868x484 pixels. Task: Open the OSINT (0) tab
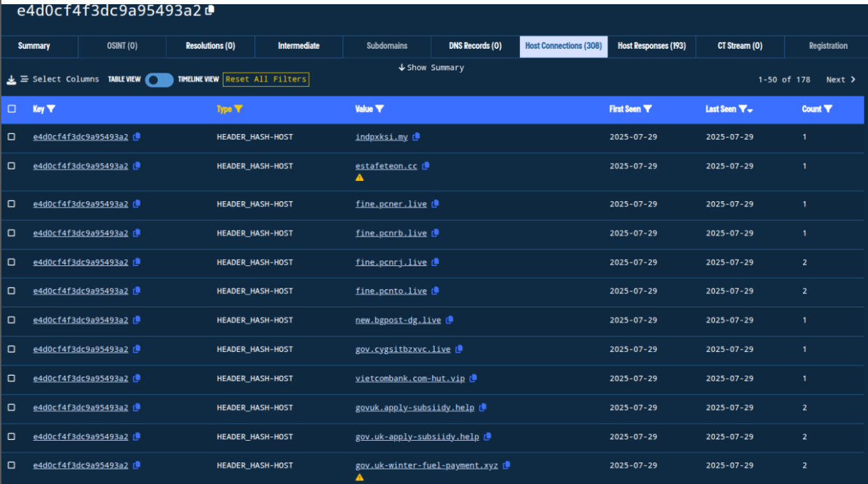(x=122, y=46)
